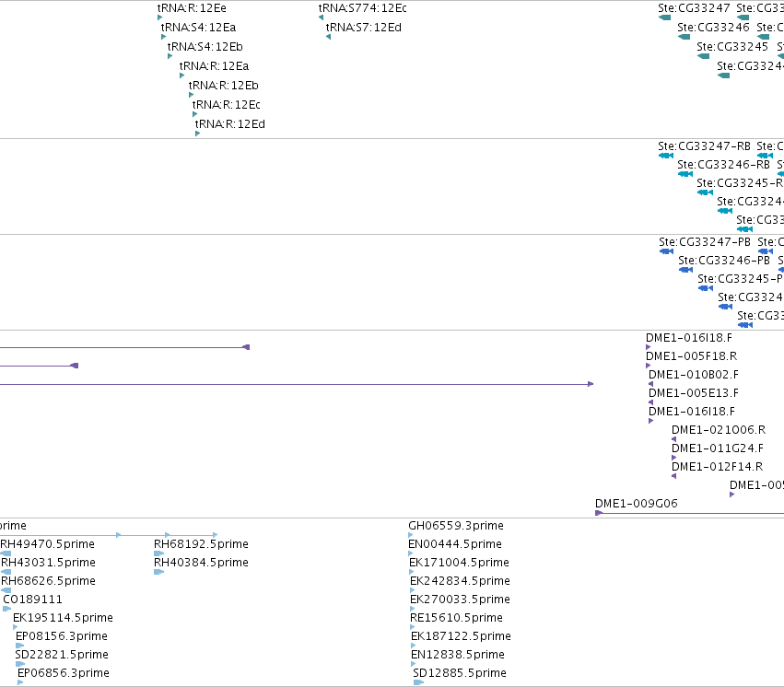Select the protein glyph under Ste:CG33247-PB

(666, 251)
